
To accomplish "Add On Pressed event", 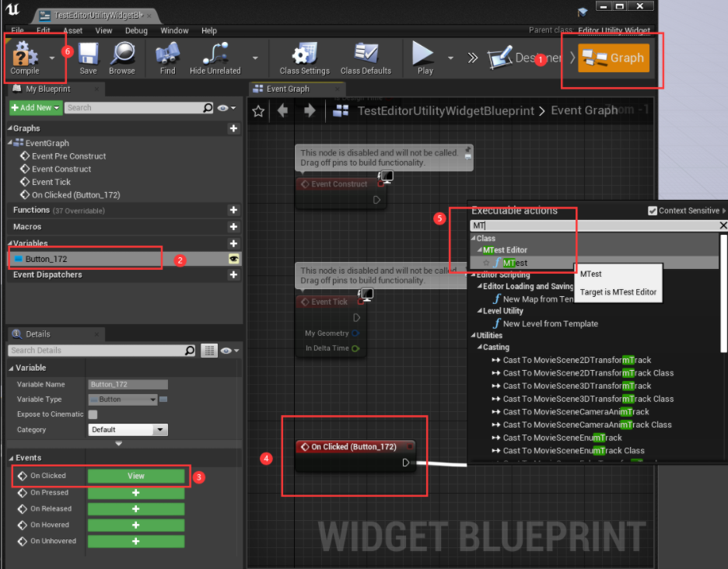I will [136, 492].
